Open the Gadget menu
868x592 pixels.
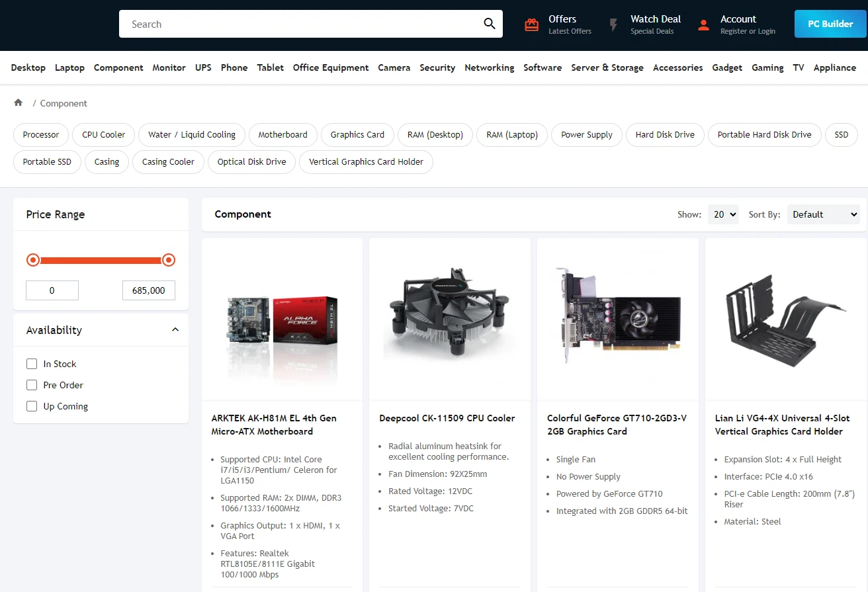[727, 67]
